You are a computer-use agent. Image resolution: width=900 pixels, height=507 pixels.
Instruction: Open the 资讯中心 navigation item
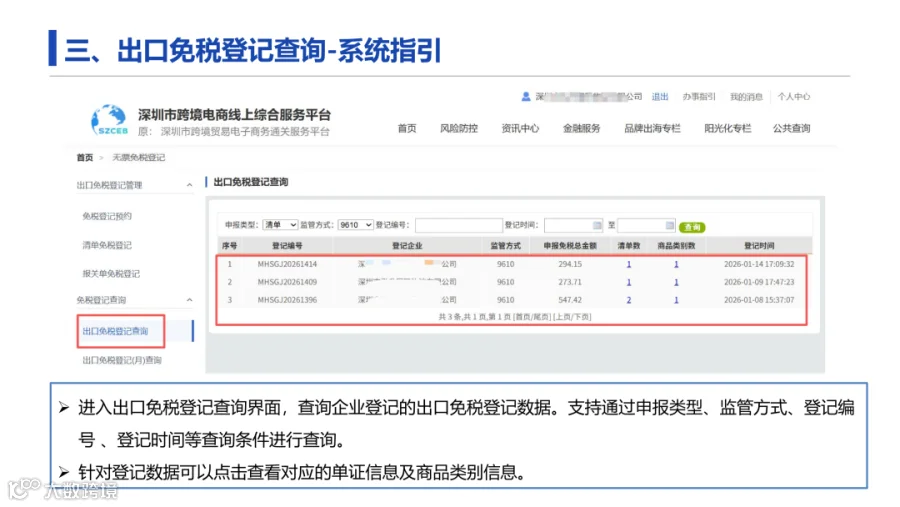(520, 128)
